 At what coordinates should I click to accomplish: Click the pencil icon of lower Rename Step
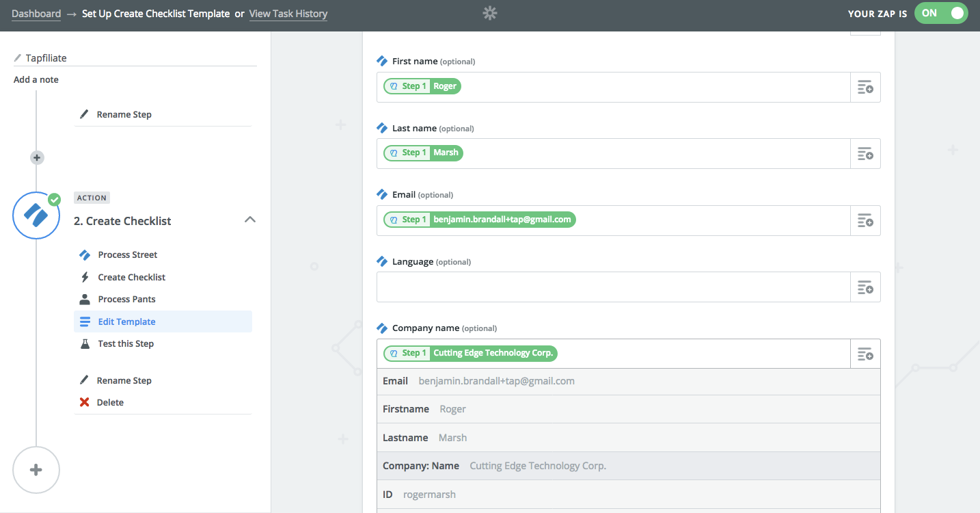tap(84, 380)
